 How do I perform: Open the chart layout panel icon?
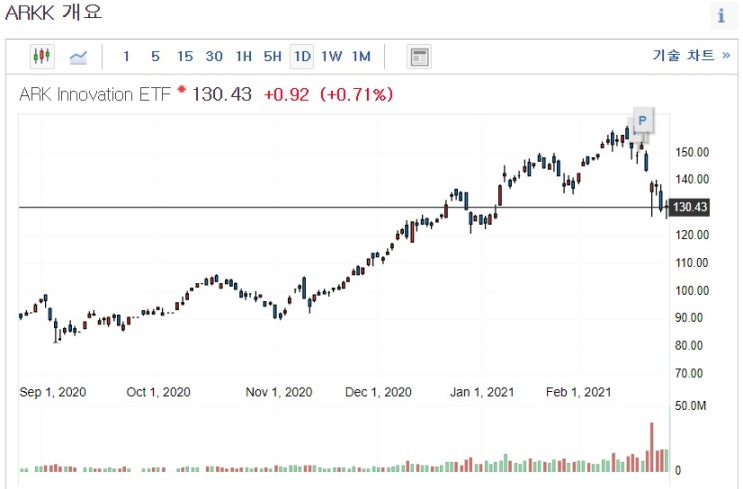tap(419, 57)
